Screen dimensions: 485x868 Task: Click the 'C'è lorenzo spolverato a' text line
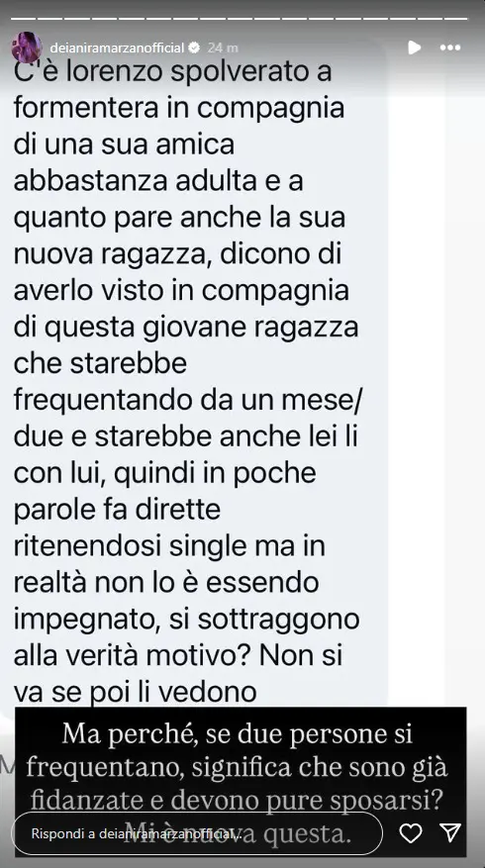coord(173,71)
